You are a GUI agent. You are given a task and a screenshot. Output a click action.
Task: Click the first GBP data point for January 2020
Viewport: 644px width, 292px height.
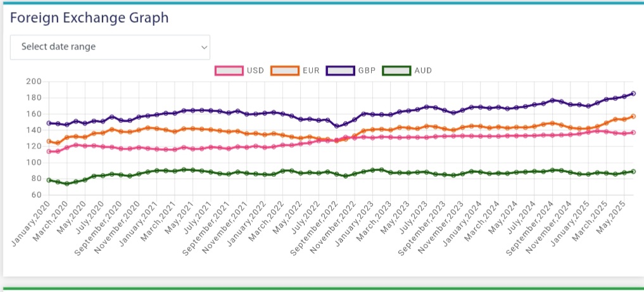[x=49, y=123]
